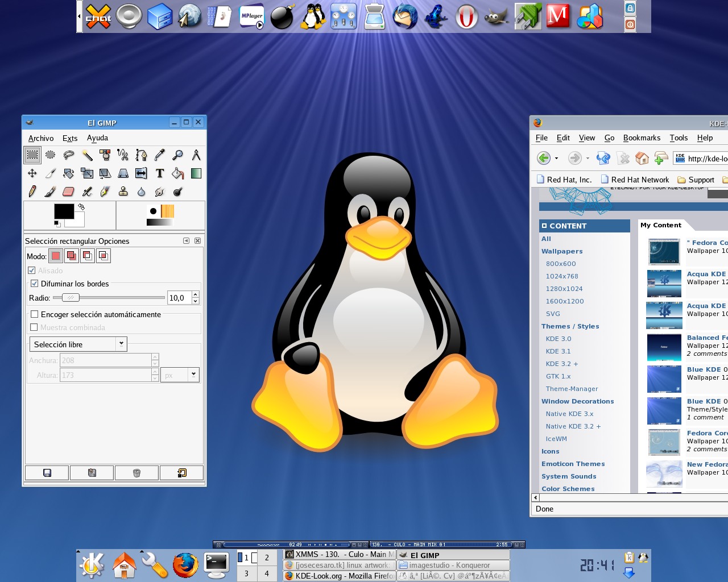Open Tools menu in Firefox
Screen dimensions: 728x582
coord(679,138)
